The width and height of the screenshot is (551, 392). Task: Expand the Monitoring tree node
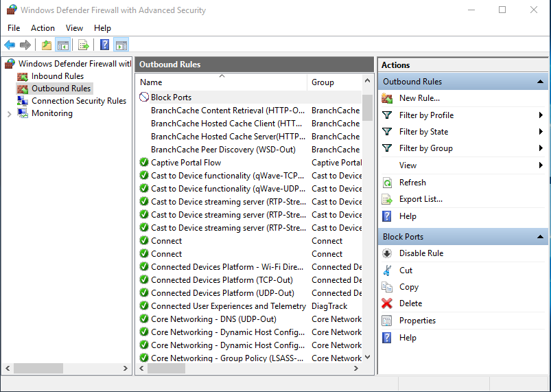[x=9, y=114]
